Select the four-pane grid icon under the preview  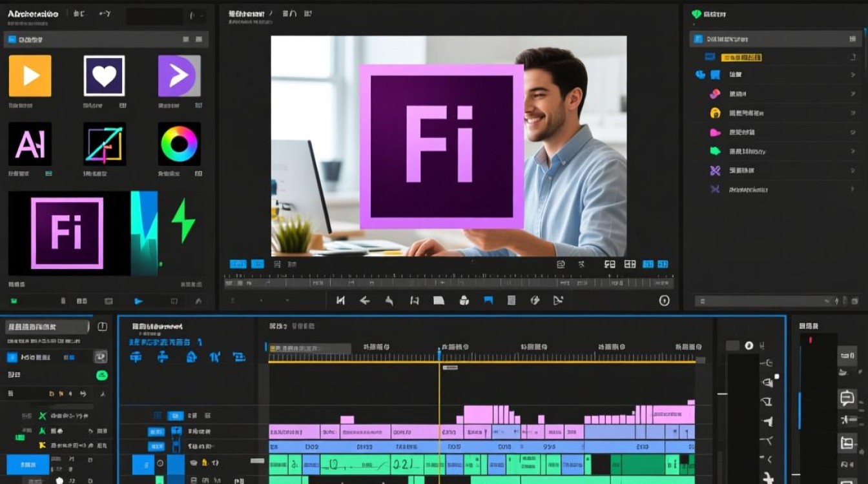(630, 264)
